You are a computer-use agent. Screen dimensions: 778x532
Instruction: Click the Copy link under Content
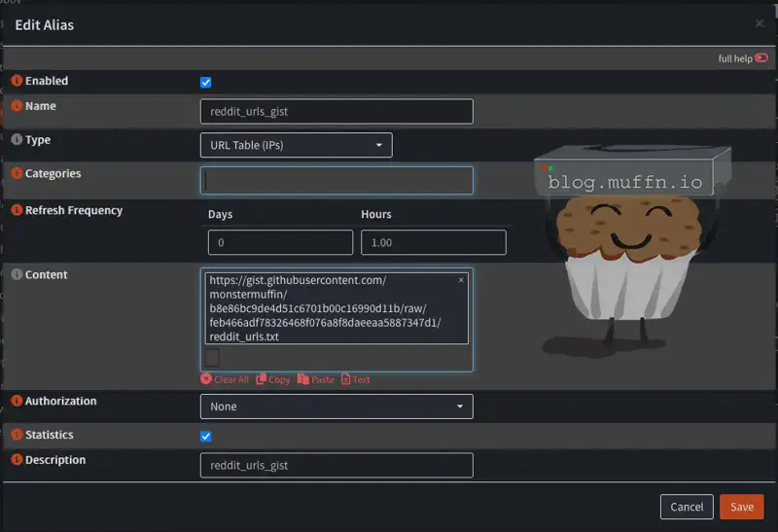273,379
